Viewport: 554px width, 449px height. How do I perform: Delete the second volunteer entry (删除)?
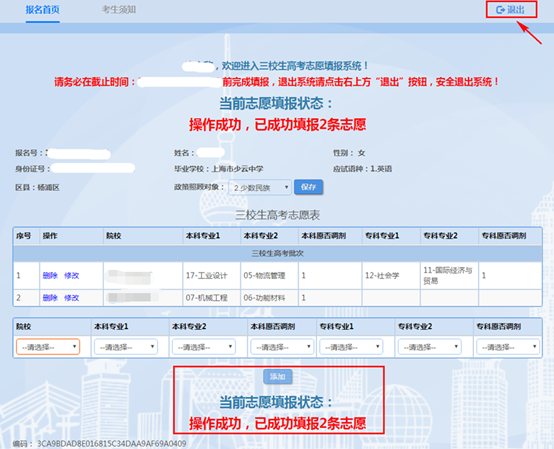pyautogui.click(x=50, y=298)
